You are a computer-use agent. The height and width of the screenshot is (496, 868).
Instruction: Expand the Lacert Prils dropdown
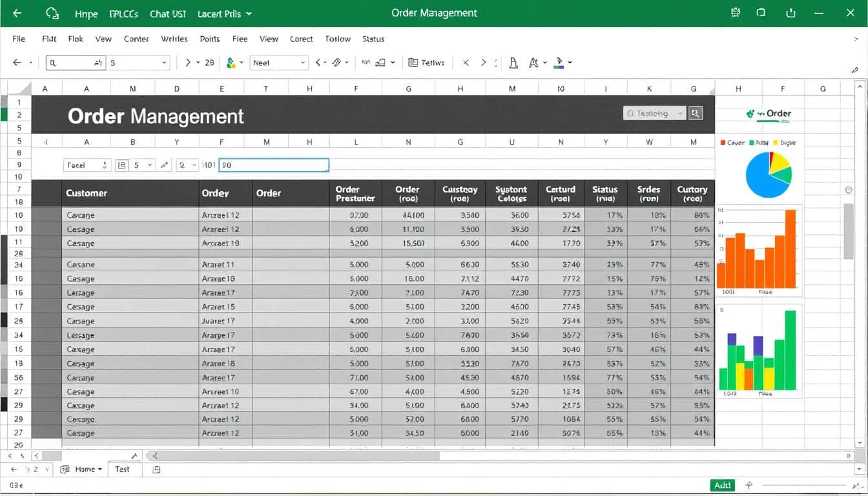[225, 14]
